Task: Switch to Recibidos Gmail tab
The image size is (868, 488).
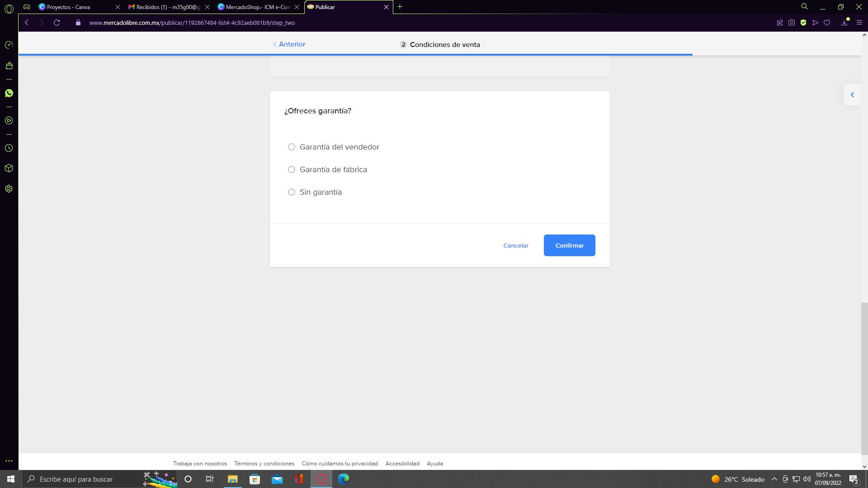Action: [165, 7]
